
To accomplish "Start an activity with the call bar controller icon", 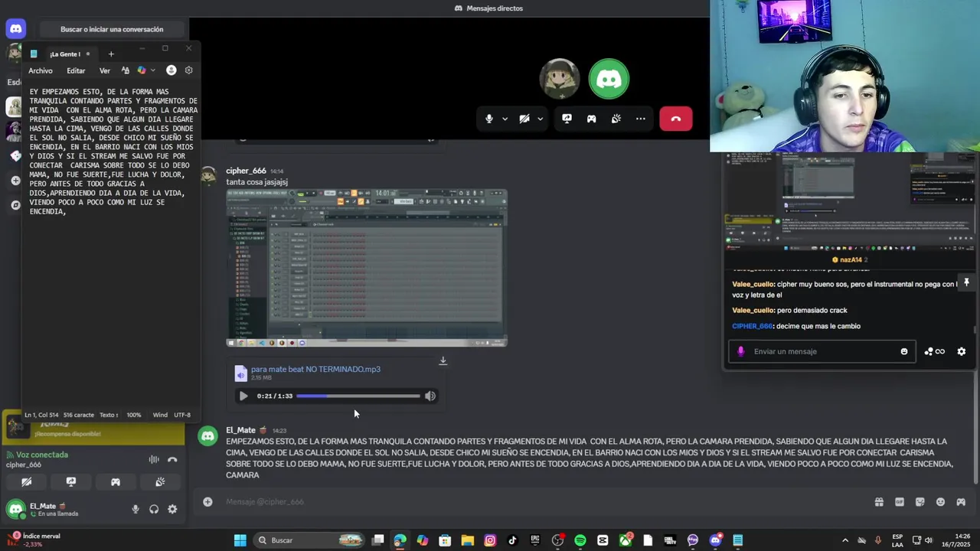I will [x=592, y=119].
